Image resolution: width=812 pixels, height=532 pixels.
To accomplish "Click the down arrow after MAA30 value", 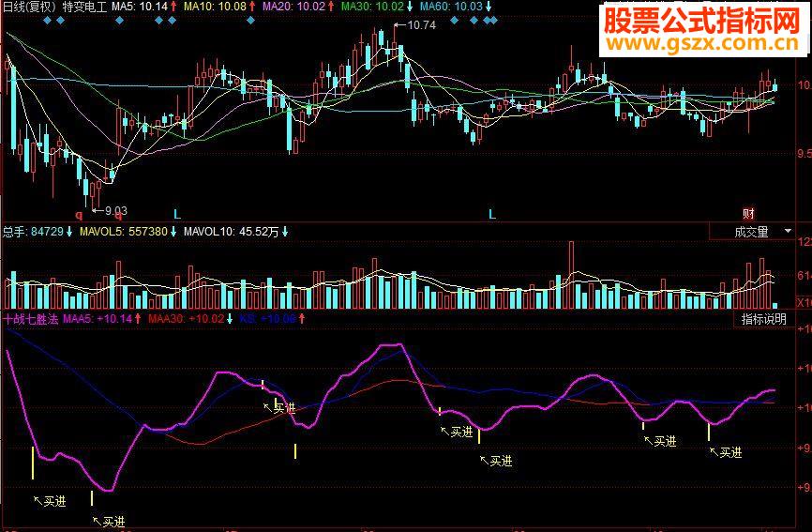I will coord(229,319).
